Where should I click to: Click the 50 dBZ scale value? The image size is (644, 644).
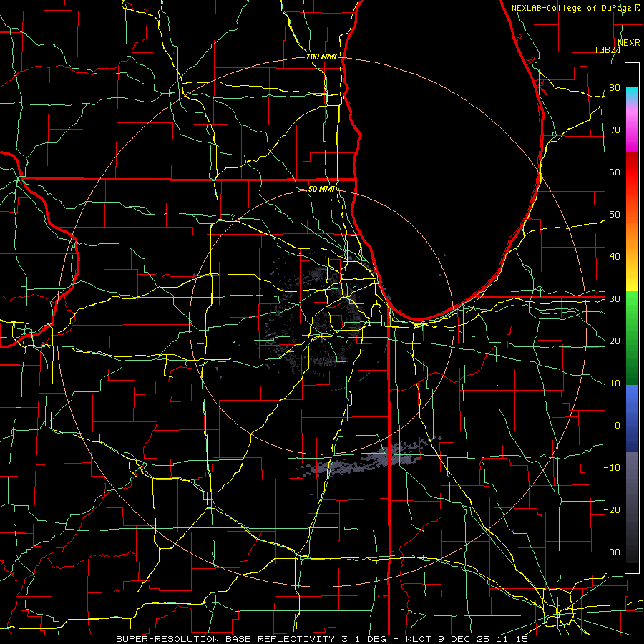coord(615,215)
